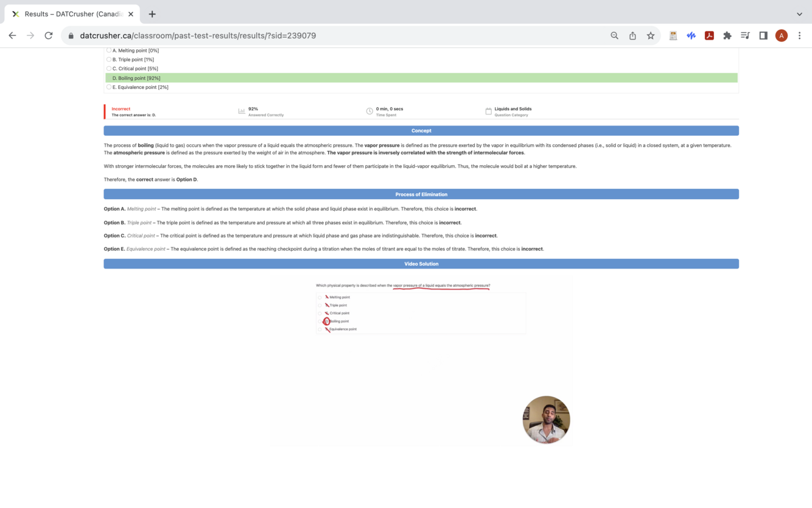Viewport: 812px width, 508px height.
Task: Bookmark this page with the star
Action: point(651,35)
